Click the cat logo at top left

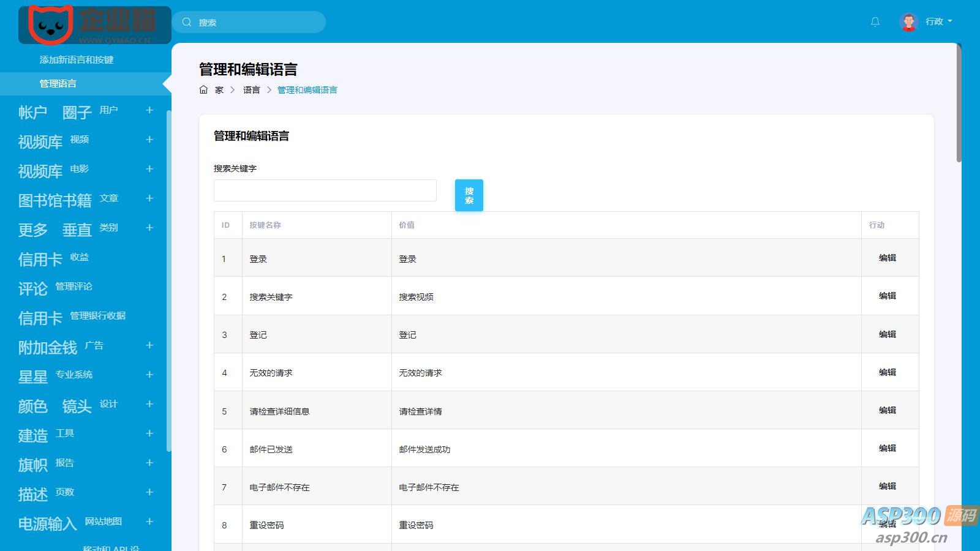pyautogui.click(x=50, y=25)
